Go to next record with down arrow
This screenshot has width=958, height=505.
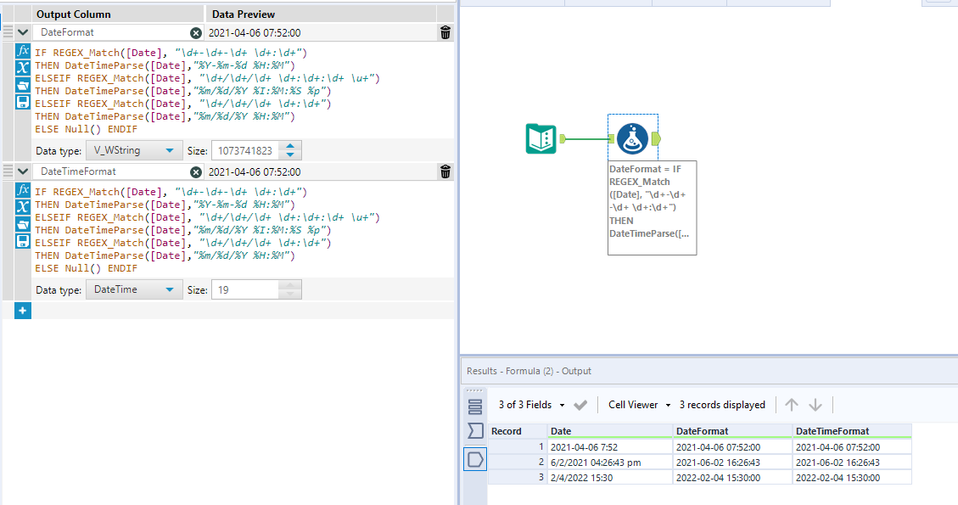click(816, 405)
